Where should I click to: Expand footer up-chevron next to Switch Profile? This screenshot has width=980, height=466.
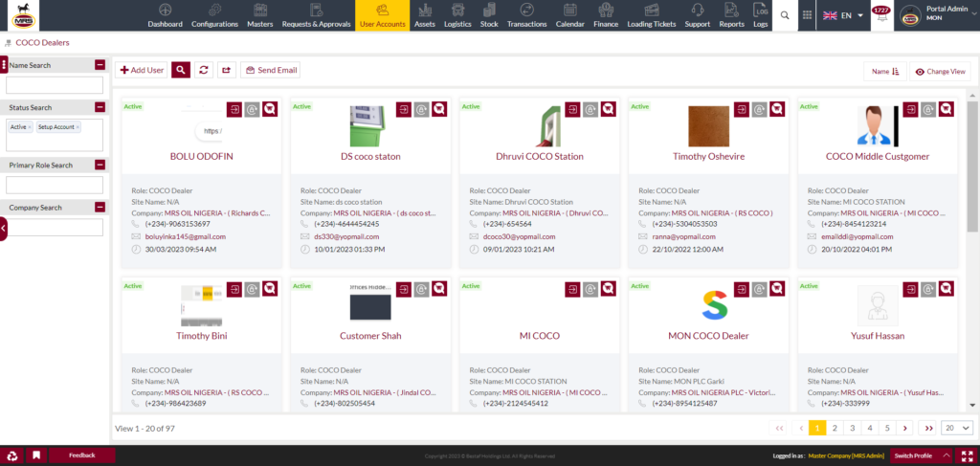point(947,455)
